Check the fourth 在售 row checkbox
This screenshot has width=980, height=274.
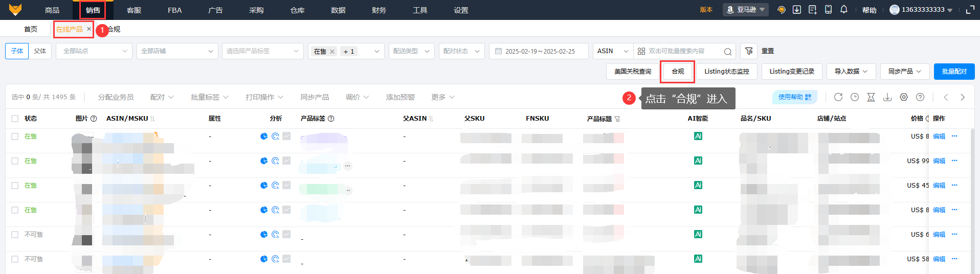coord(15,210)
